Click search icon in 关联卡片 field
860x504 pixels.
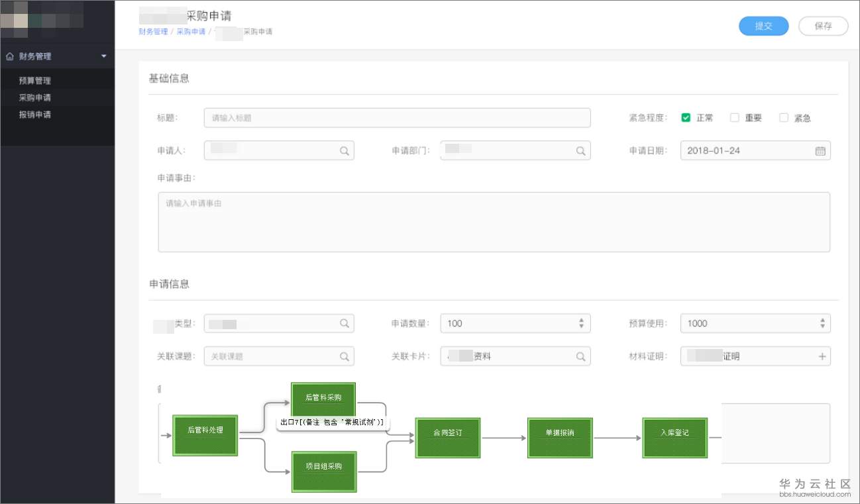pyautogui.click(x=580, y=356)
